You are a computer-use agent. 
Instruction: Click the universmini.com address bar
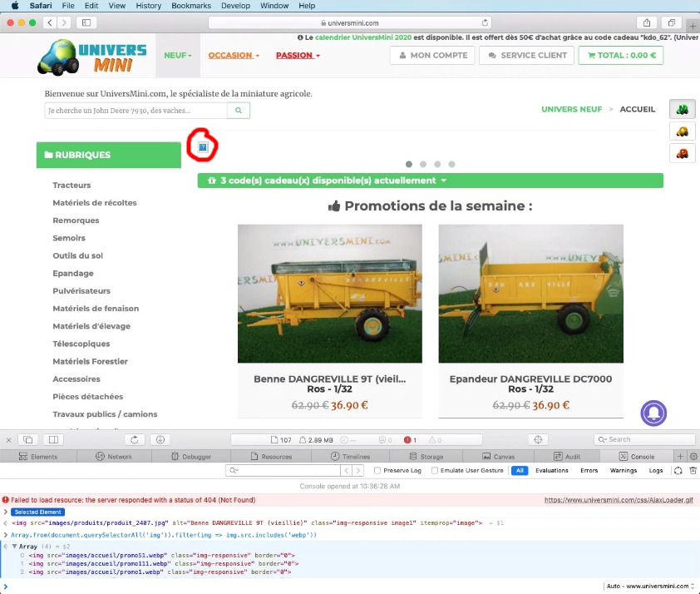coord(349,22)
